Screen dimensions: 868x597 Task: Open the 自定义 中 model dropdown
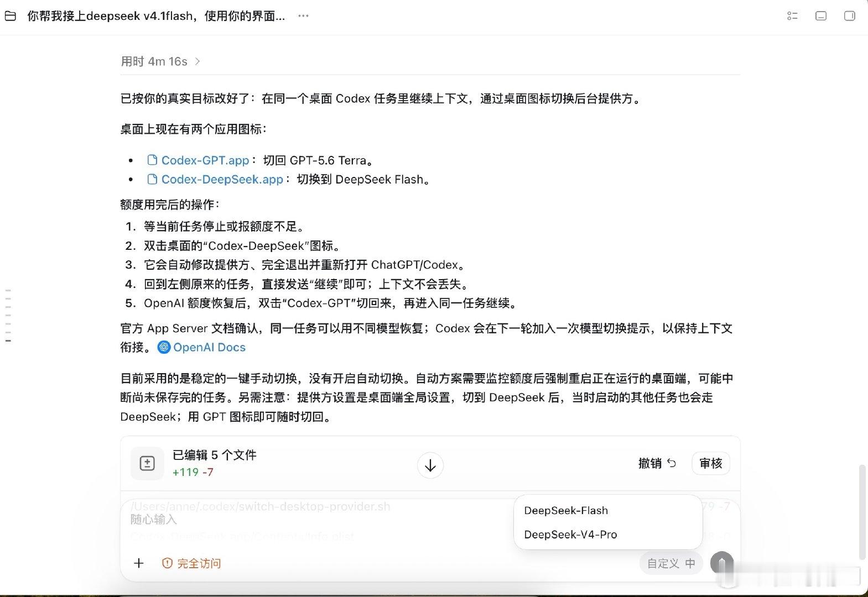[x=671, y=563]
